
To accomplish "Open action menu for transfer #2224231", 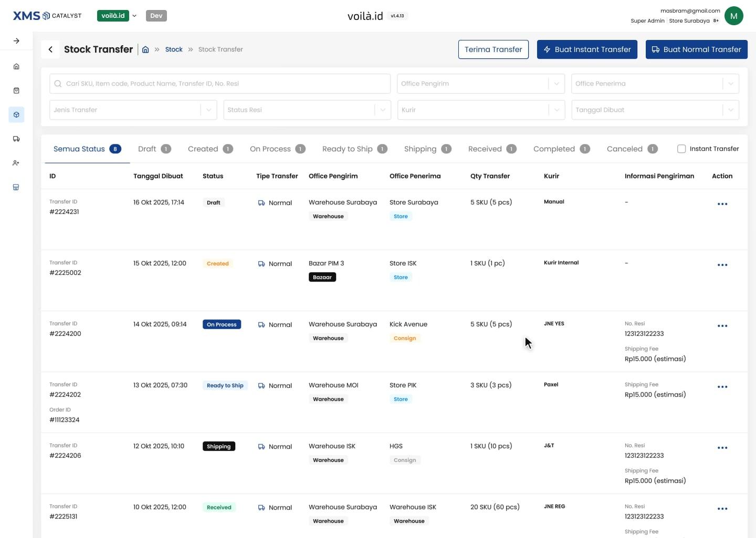I will coord(722,204).
